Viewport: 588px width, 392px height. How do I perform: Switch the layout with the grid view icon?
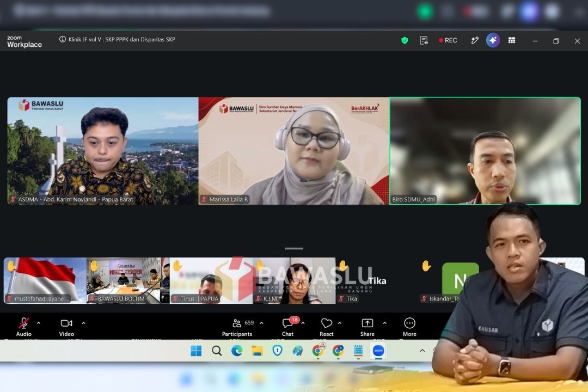point(511,40)
